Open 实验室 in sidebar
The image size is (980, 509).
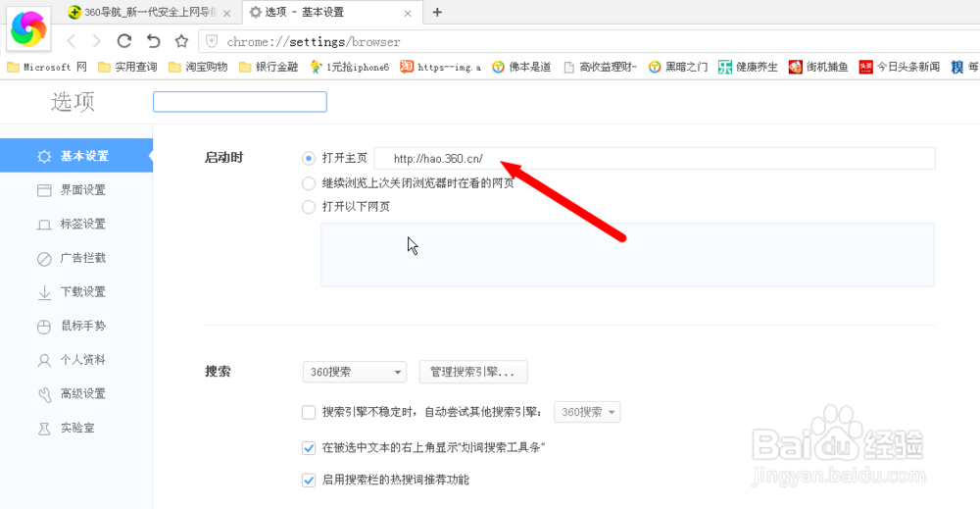click(76, 428)
